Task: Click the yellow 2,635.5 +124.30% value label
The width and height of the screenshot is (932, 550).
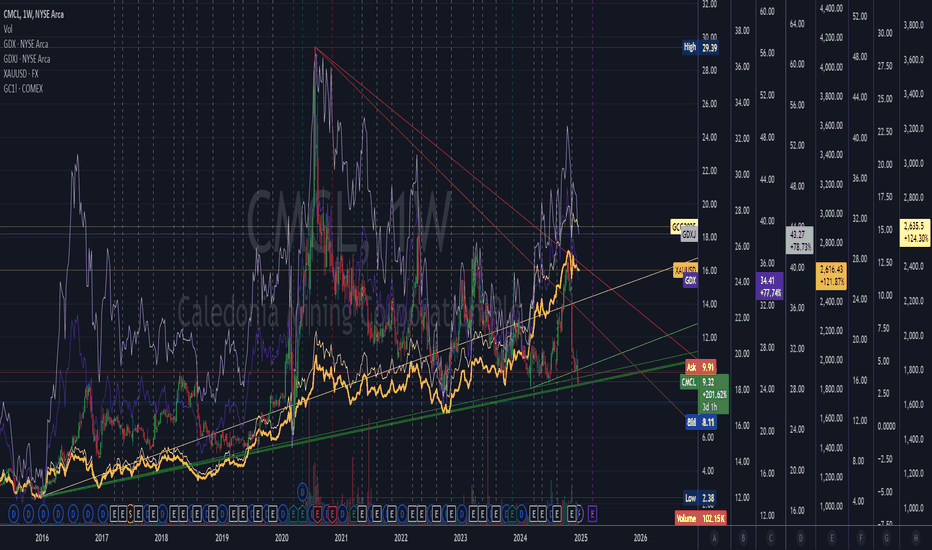Action: [915, 232]
